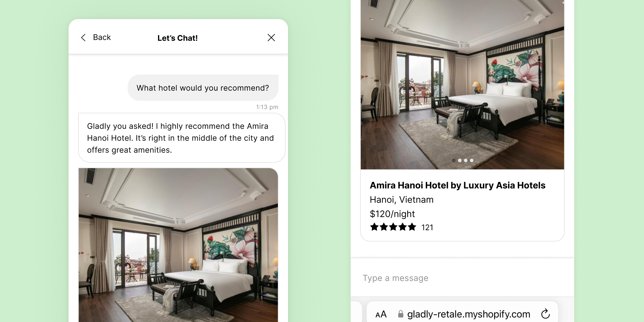
Task: Click the Hanoi, Vietnam location text
Action: [402, 199]
